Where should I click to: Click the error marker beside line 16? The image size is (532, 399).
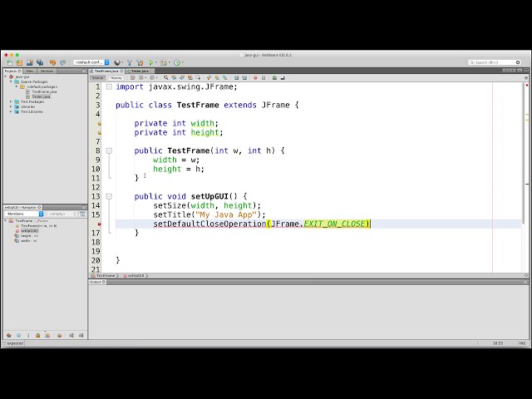pos(99,224)
